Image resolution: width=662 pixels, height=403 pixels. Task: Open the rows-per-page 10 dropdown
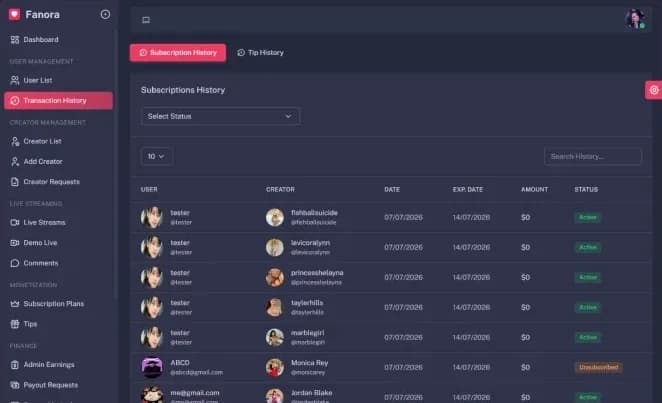pos(156,157)
